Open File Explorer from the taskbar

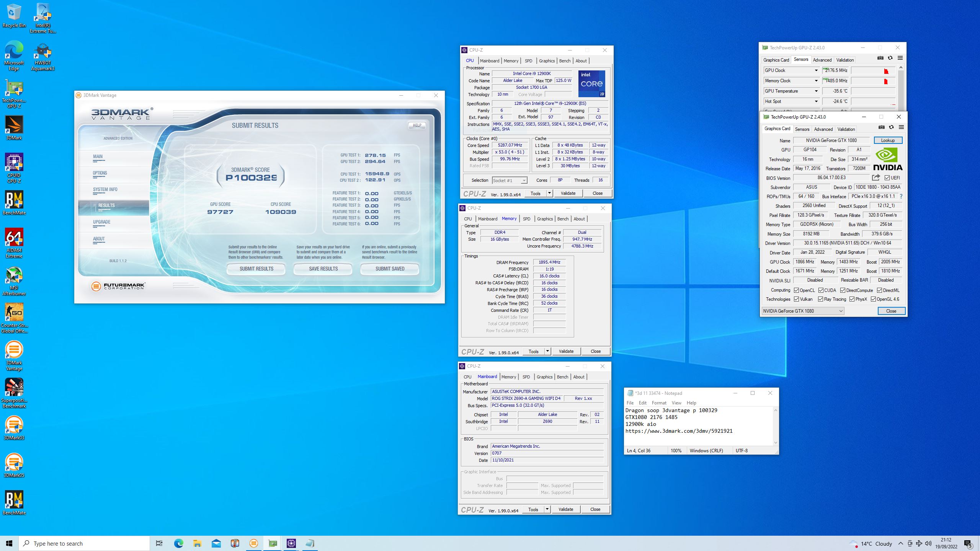click(x=197, y=543)
